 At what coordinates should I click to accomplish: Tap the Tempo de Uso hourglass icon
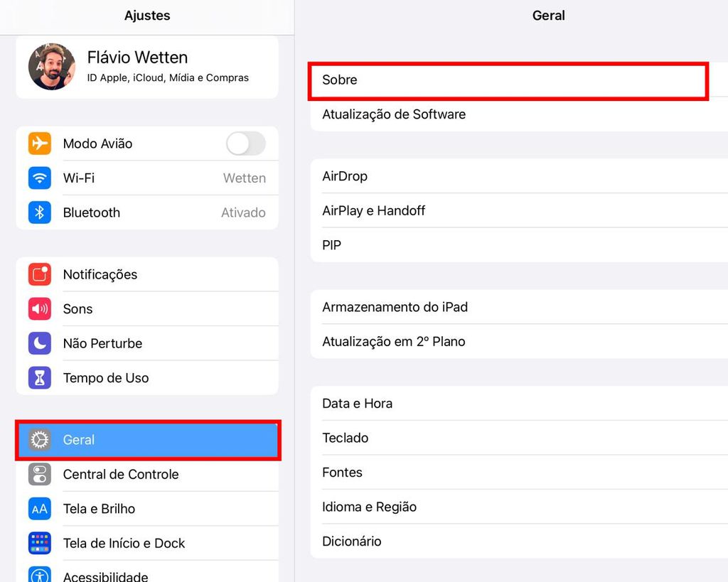tap(40, 378)
